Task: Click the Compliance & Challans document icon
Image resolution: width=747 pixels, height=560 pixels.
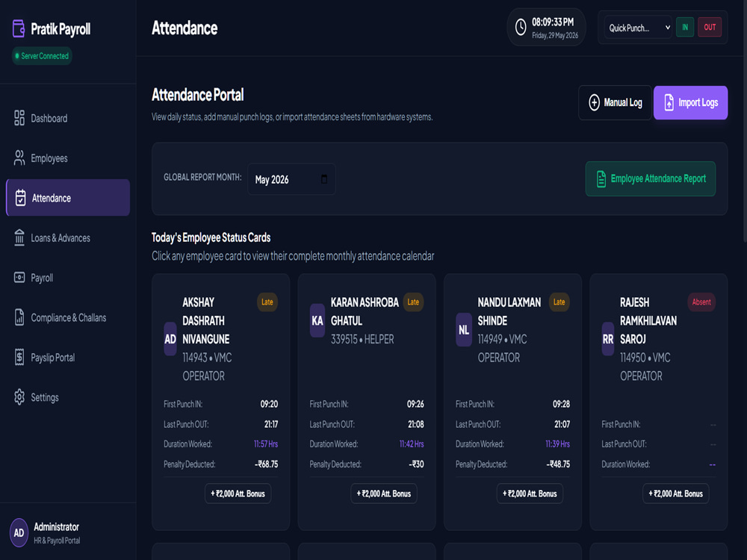Action: 19,317
